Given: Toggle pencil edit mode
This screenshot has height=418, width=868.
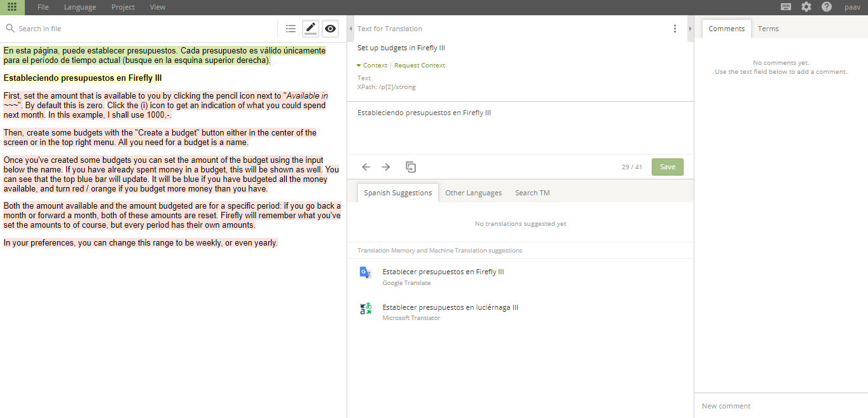Looking at the screenshot, I should pos(310,28).
